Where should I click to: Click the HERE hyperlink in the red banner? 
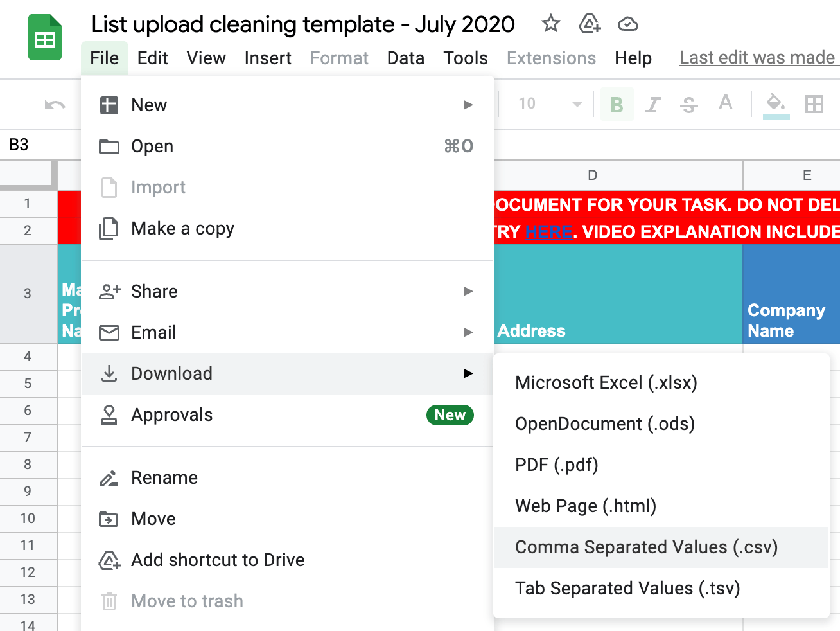[548, 232]
